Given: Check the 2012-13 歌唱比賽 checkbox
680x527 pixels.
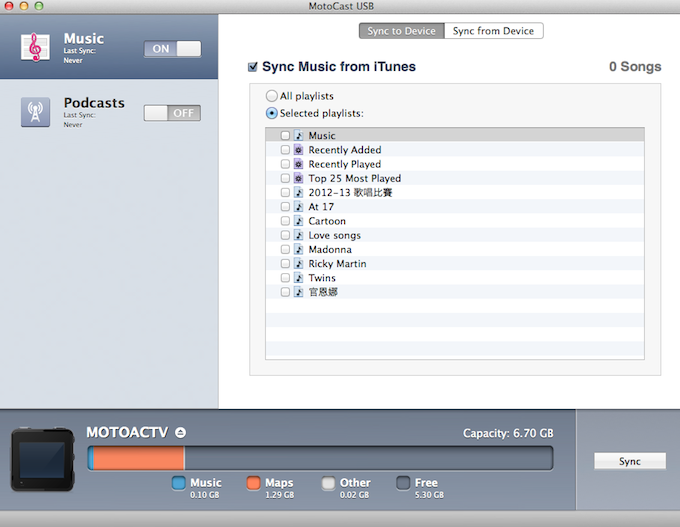Looking at the screenshot, I should pyautogui.click(x=285, y=192).
